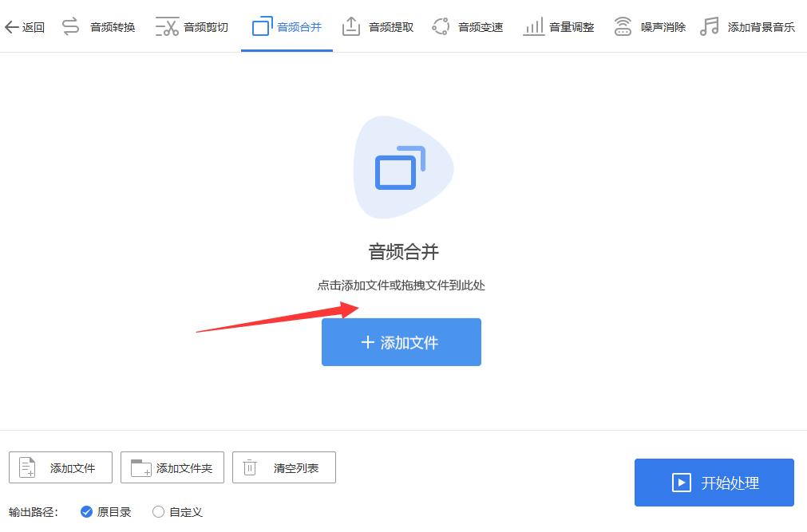Screen dimensions: 807x532
Task: Click the large audio merge icon graphic
Action: (402, 167)
